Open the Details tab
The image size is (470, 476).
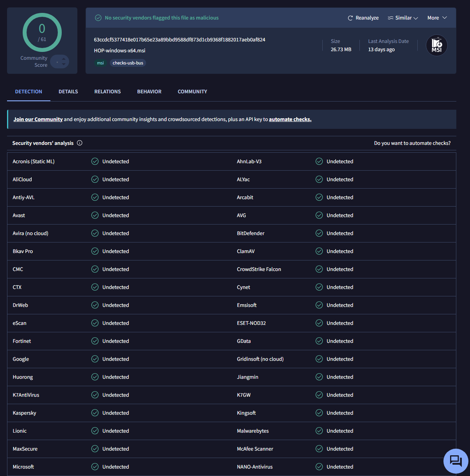pos(68,91)
